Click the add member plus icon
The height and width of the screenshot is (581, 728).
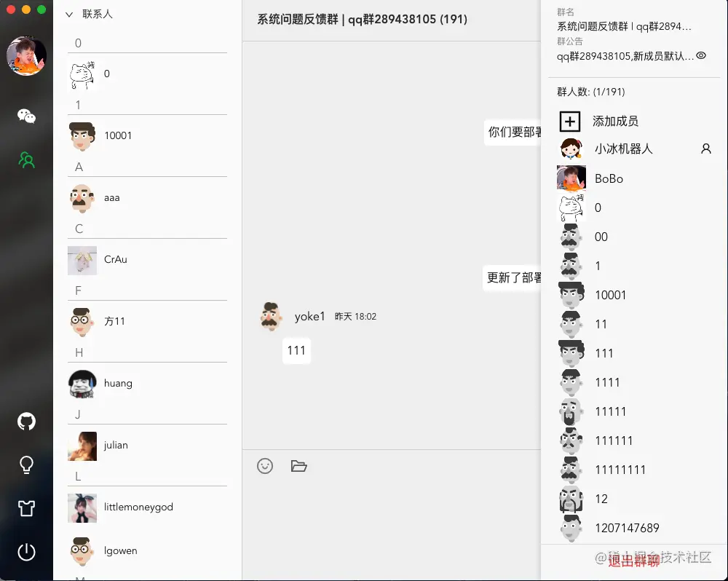570,121
